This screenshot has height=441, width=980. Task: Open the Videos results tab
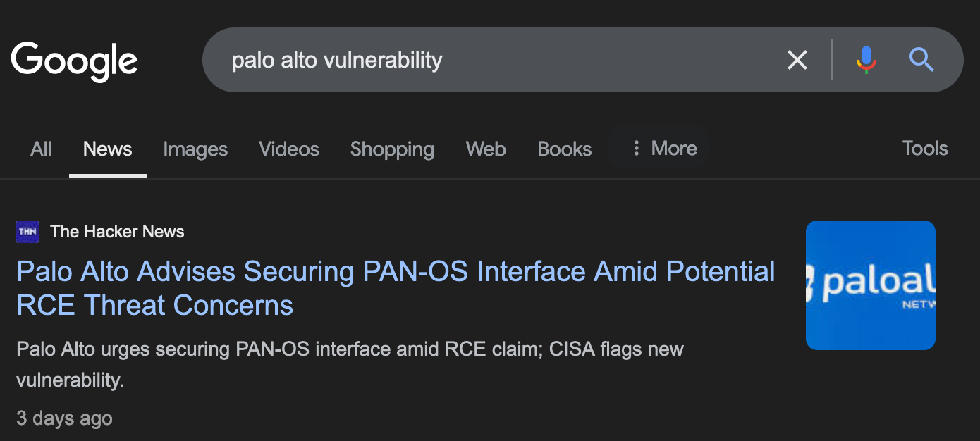(288, 149)
